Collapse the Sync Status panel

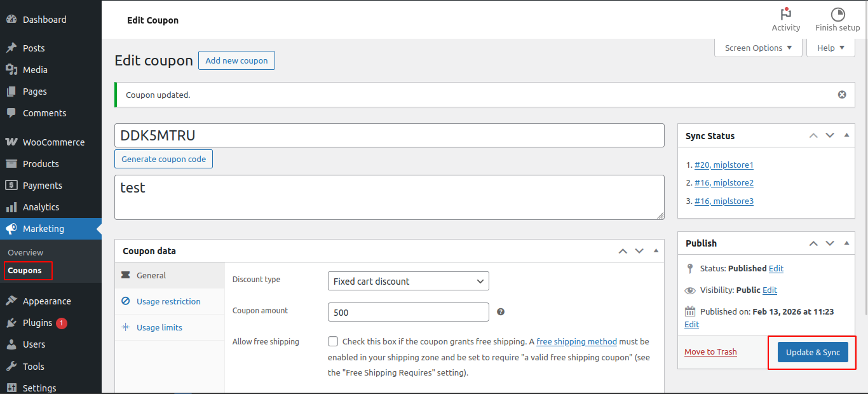tap(846, 135)
